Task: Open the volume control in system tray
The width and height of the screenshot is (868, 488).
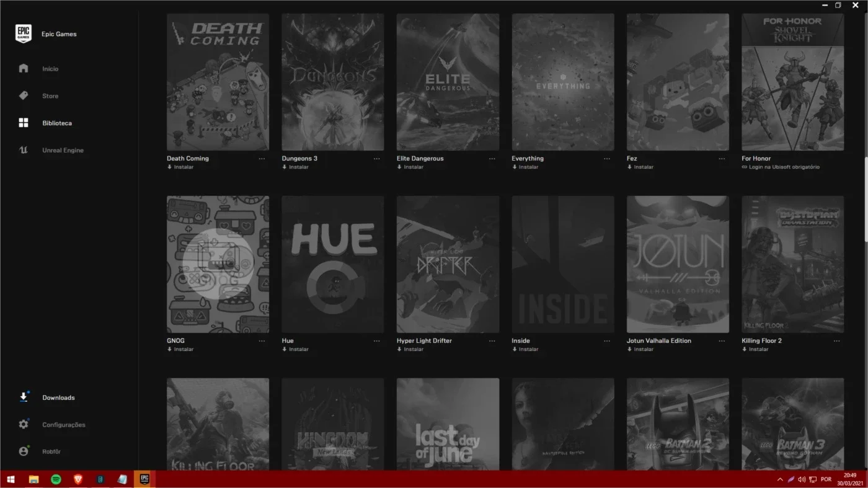Action: [x=802, y=479]
